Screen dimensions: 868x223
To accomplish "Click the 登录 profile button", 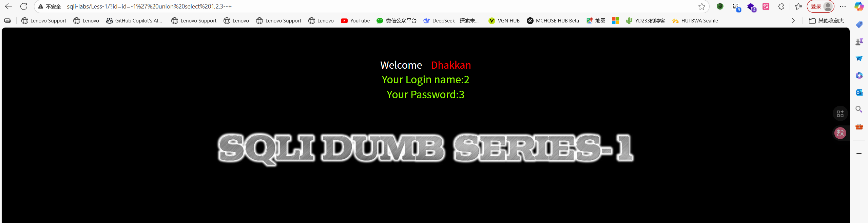I will tap(821, 6).
